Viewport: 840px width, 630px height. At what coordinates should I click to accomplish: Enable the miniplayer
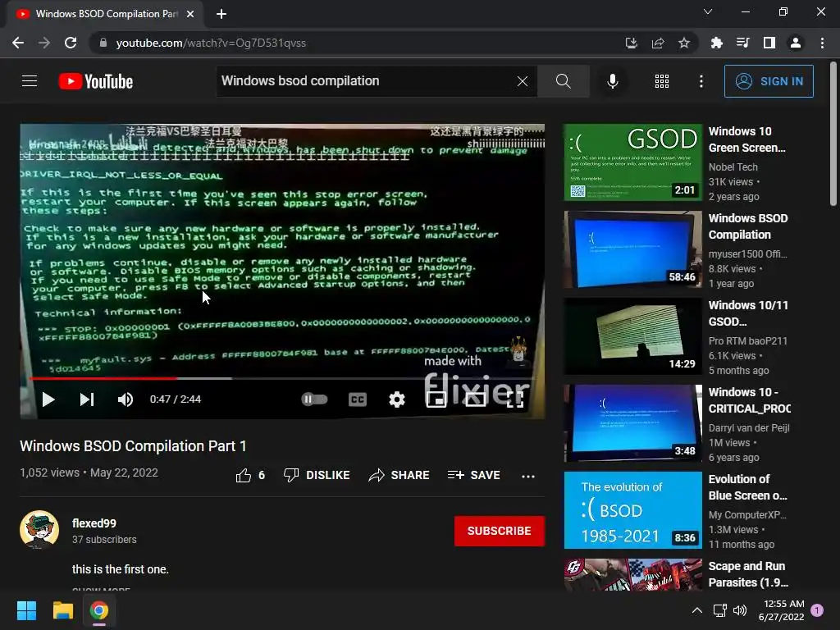click(x=436, y=399)
